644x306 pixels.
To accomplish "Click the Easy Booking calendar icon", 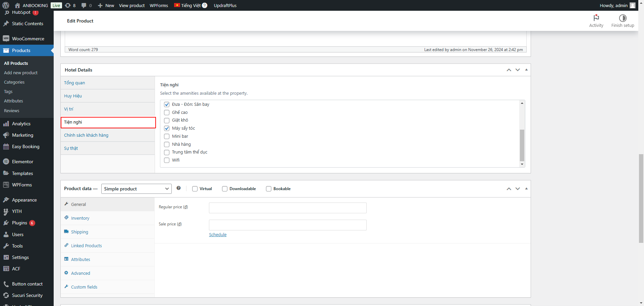I will pyautogui.click(x=6, y=146).
